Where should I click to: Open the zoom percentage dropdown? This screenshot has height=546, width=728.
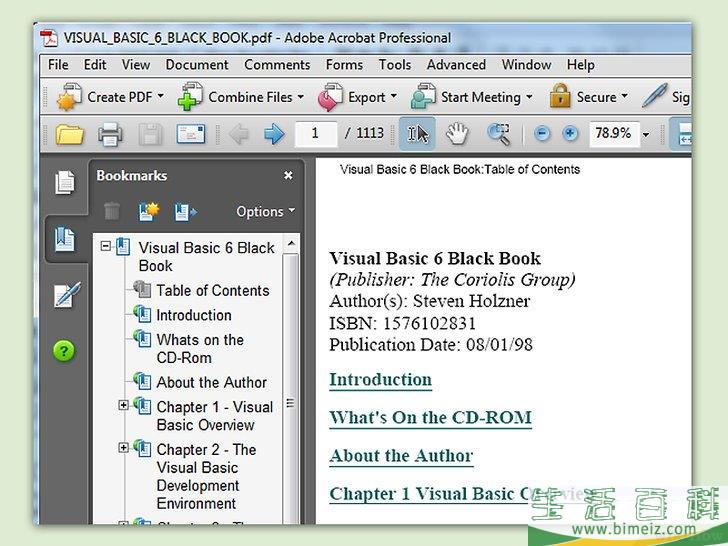(x=646, y=134)
